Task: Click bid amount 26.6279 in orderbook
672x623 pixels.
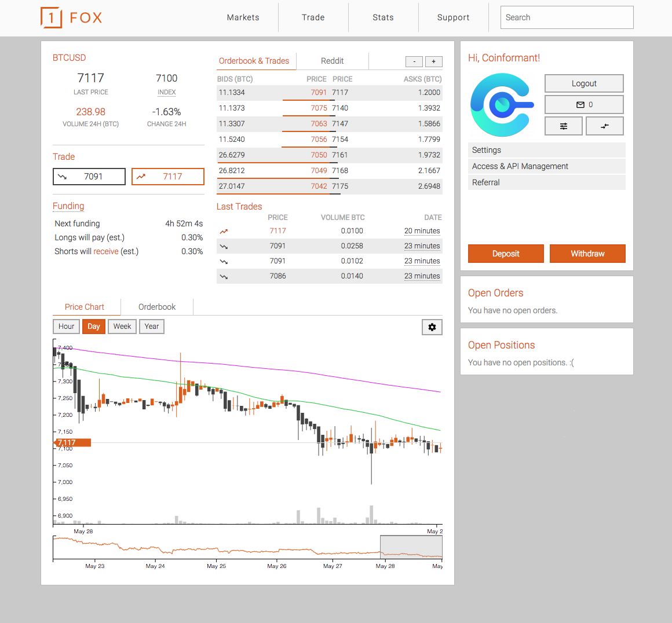Action: pyautogui.click(x=232, y=155)
